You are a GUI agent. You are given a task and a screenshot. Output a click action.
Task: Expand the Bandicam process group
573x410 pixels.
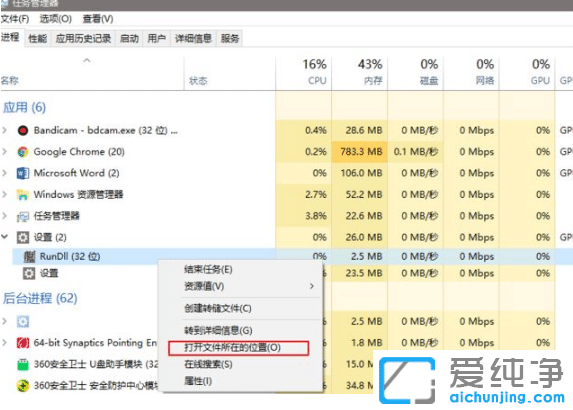point(4,130)
